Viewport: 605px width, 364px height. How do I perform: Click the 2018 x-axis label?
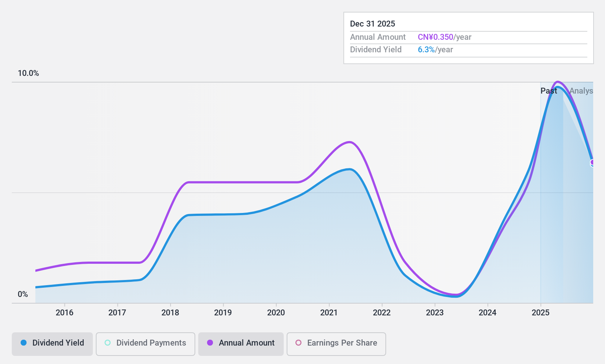click(170, 313)
